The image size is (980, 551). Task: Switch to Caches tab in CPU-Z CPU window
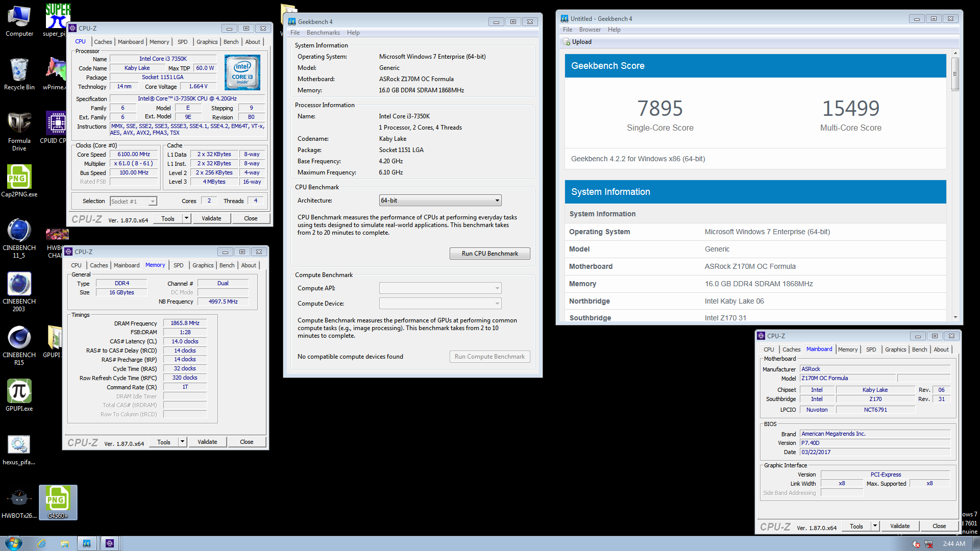pyautogui.click(x=103, y=42)
